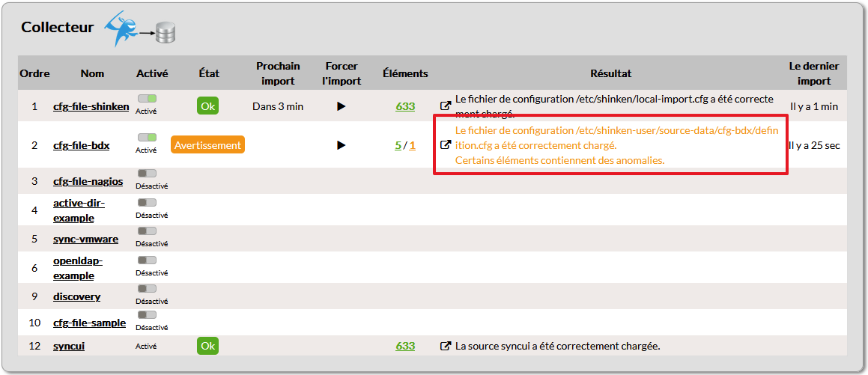The height and width of the screenshot is (375, 868).
Task: Force import for cfg-file-bdx
Action: pyautogui.click(x=341, y=145)
